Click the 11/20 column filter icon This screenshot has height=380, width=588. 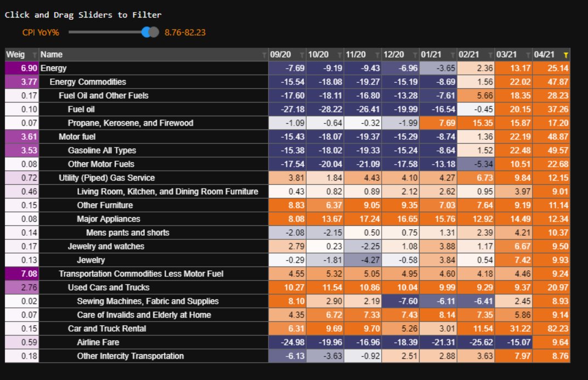[x=377, y=55]
